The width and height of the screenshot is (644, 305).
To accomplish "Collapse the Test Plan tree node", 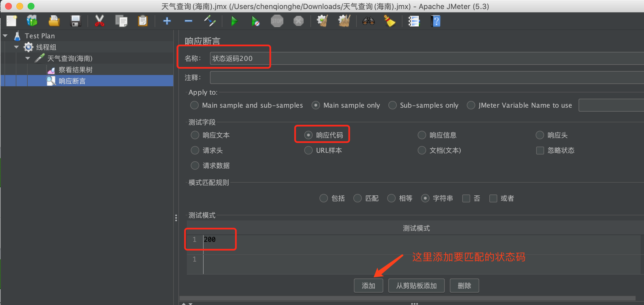I will pos(5,36).
